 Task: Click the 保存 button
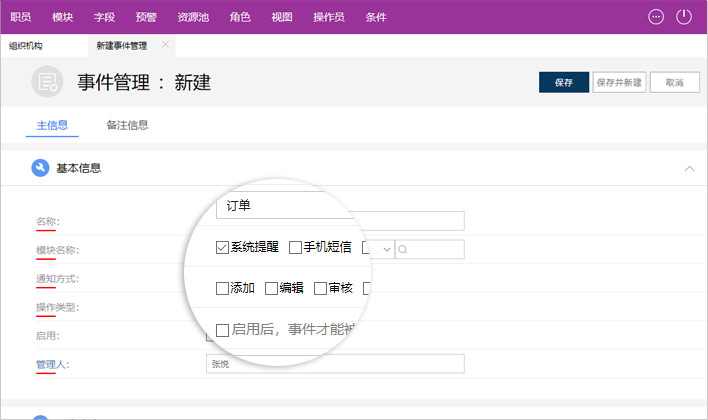[563, 83]
